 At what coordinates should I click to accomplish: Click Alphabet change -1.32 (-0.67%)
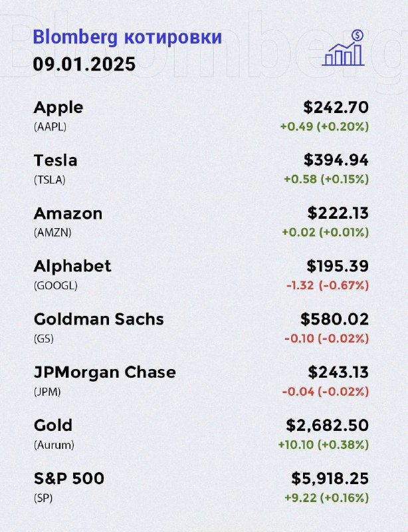(328, 285)
